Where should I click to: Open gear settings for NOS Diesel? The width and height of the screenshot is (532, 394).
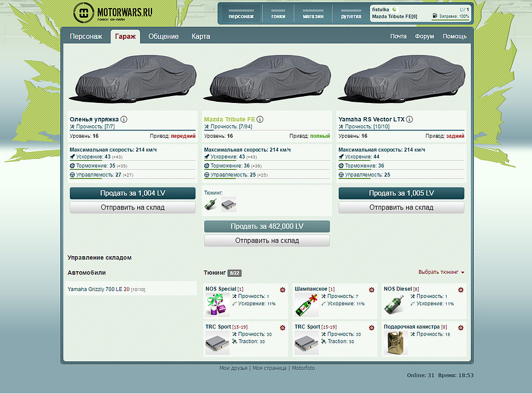tap(460, 290)
